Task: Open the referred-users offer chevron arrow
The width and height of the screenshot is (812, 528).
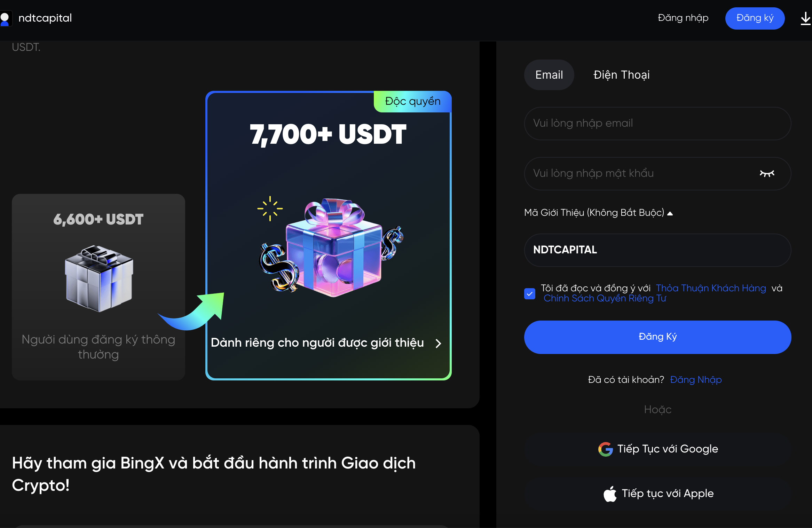Action: coord(438,344)
